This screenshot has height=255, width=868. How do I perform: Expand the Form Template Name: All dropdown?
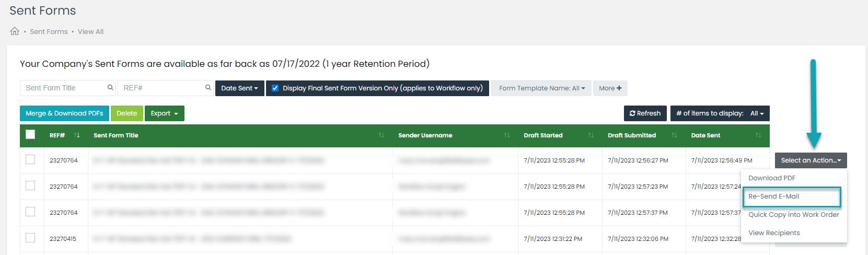541,88
